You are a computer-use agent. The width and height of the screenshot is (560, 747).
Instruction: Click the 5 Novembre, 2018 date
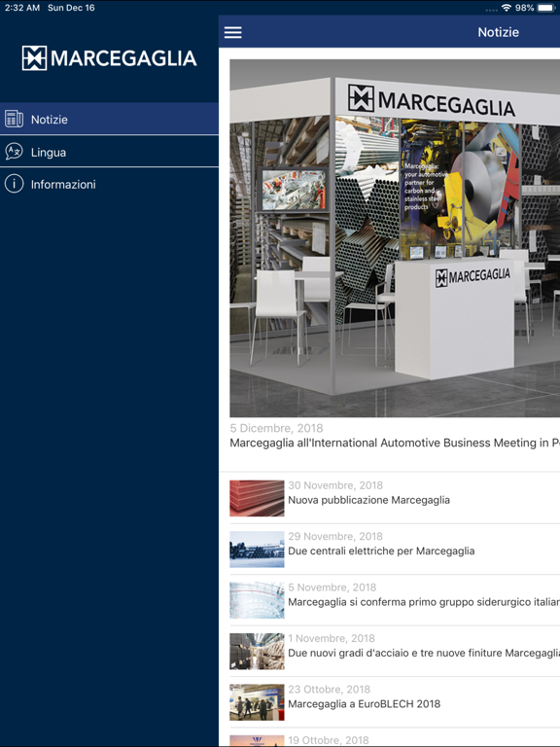(x=332, y=587)
